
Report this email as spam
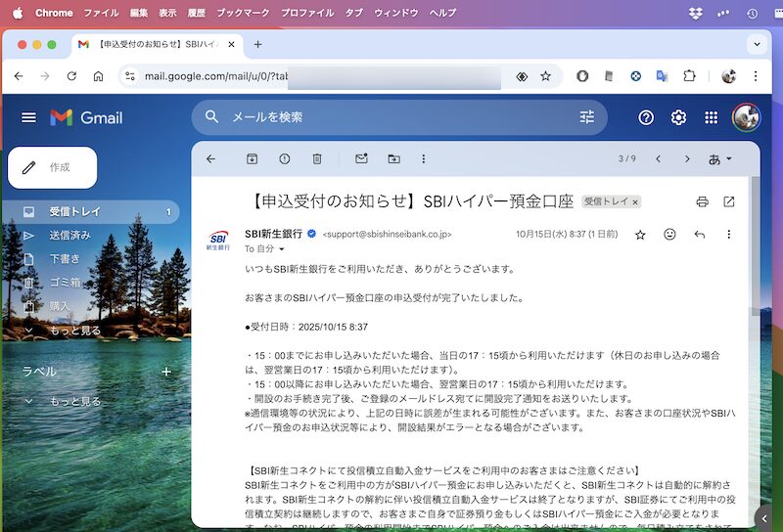click(284, 158)
